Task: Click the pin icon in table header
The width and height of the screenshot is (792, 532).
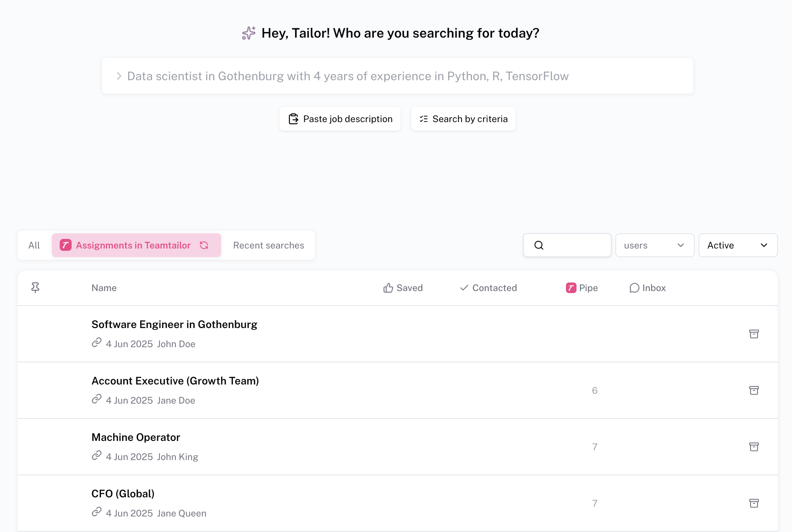Action: coord(35,288)
